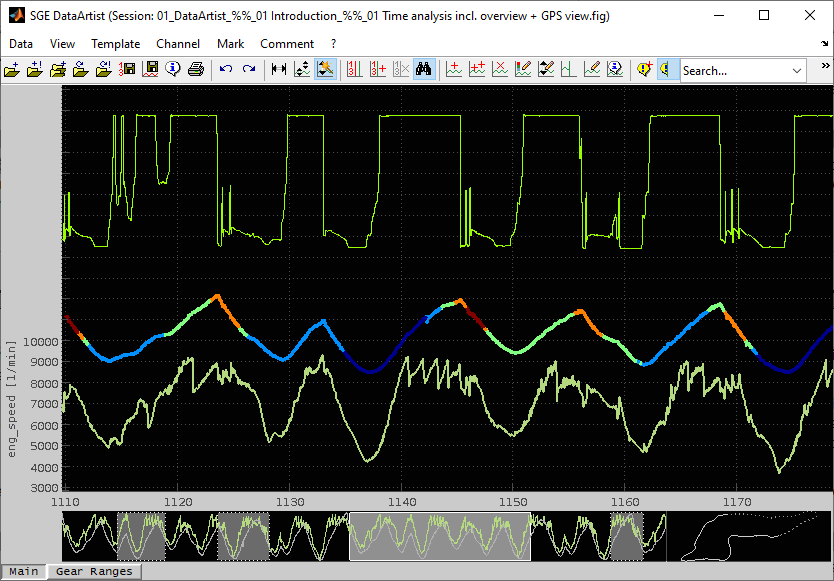Click the greyed delete marker icon
This screenshot has width=834, height=581.
(x=401, y=69)
